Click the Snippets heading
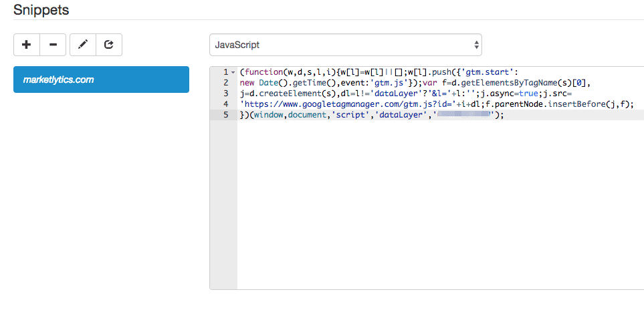The width and height of the screenshot is (644, 310). [41, 10]
